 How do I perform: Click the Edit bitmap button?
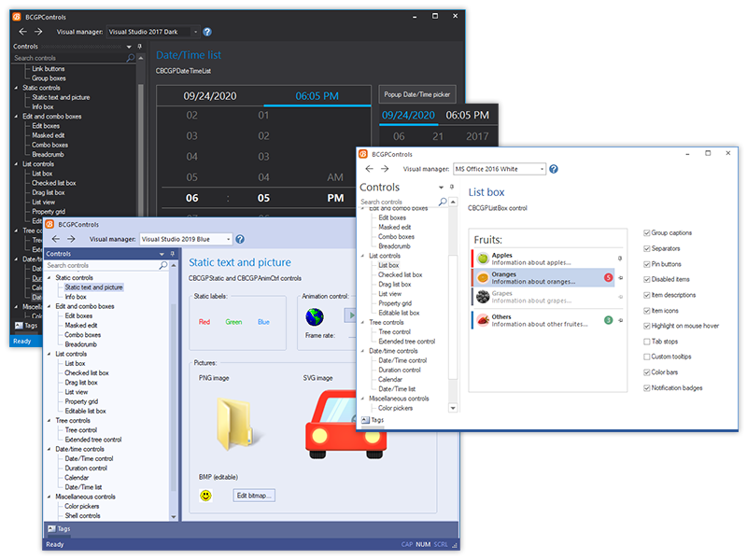[x=254, y=495]
